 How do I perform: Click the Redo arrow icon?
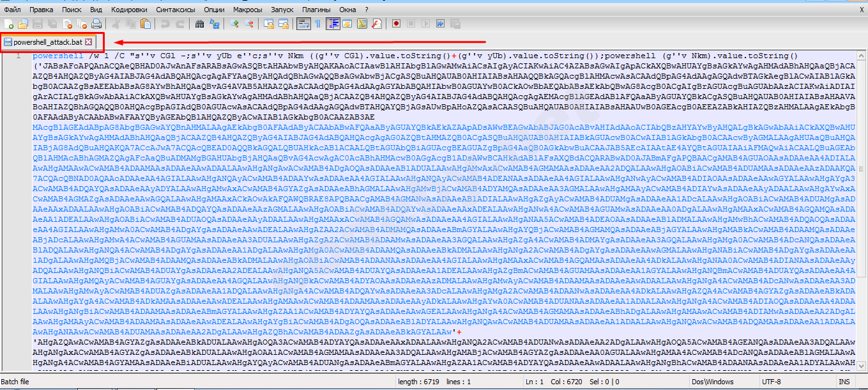tap(180, 24)
